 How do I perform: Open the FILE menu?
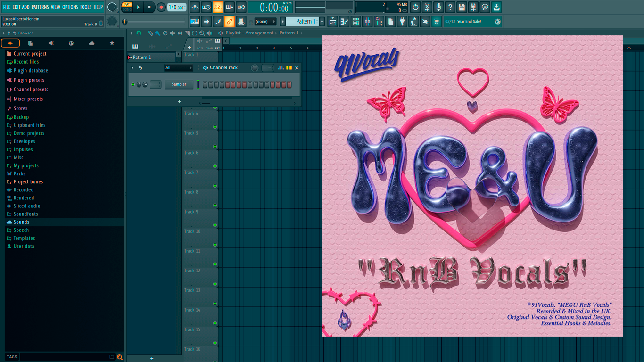[7, 7]
